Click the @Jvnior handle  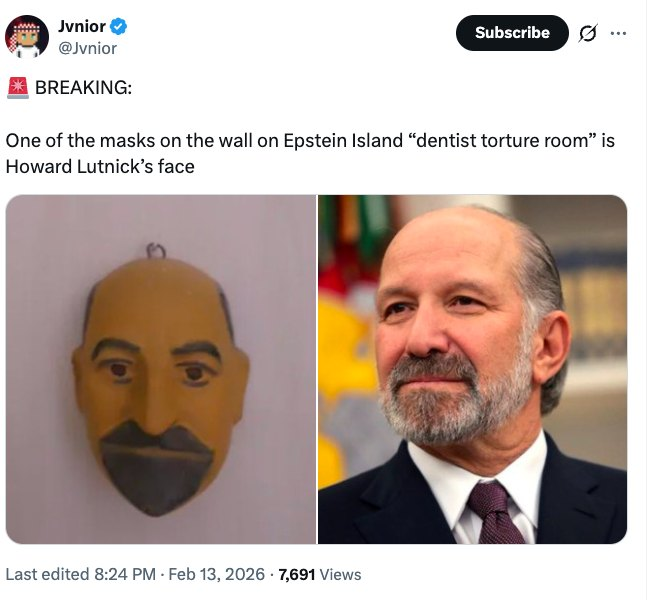click(x=87, y=47)
